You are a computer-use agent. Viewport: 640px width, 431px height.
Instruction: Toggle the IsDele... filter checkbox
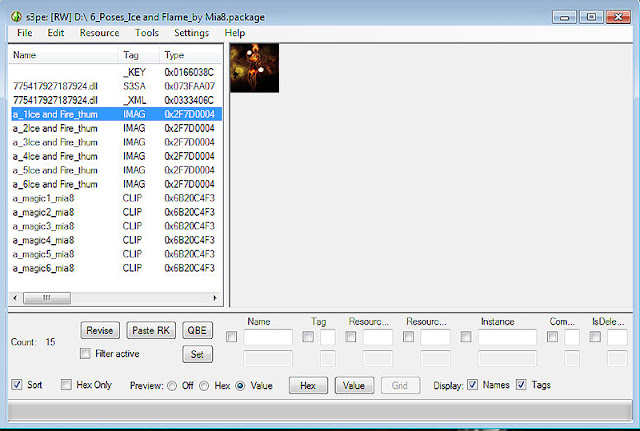pyautogui.click(x=595, y=337)
